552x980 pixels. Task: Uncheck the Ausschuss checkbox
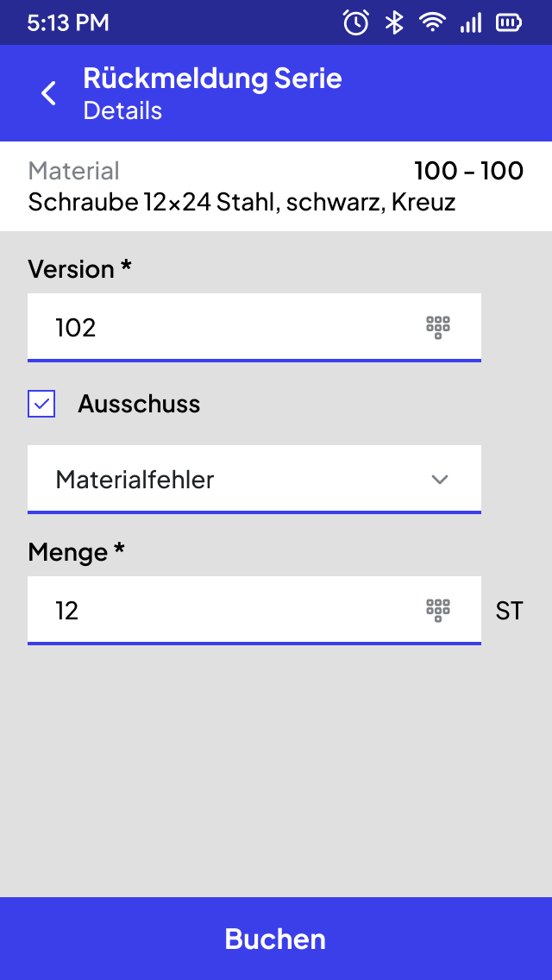pos(41,404)
